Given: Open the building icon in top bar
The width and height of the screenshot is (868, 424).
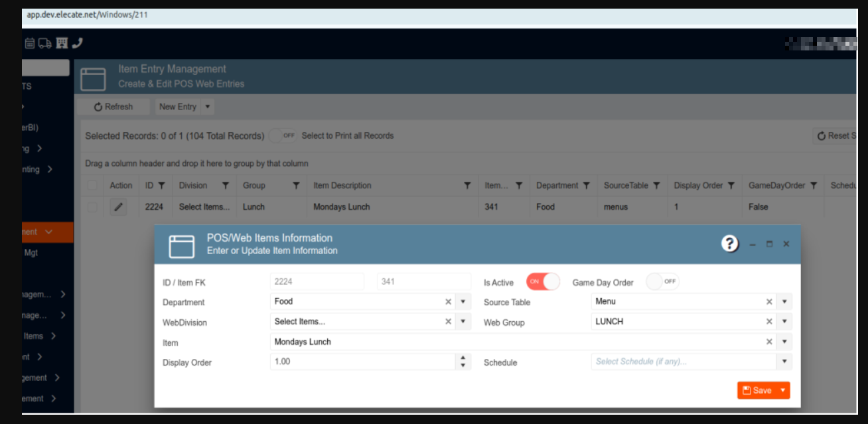Looking at the screenshot, I should tap(62, 44).
